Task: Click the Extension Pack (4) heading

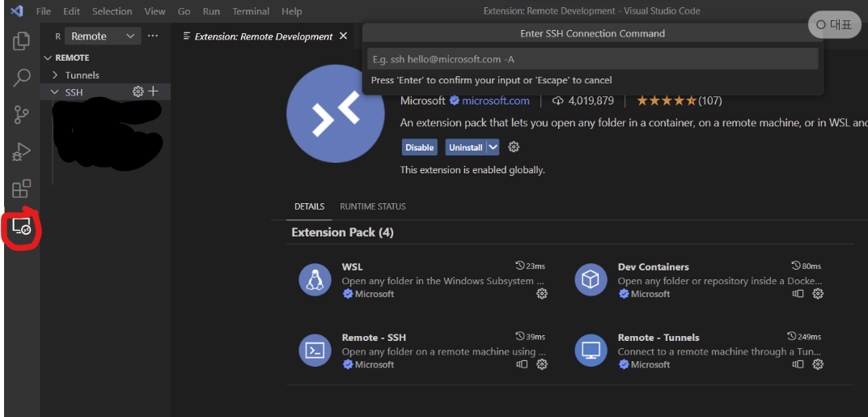Action: pos(343,232)
